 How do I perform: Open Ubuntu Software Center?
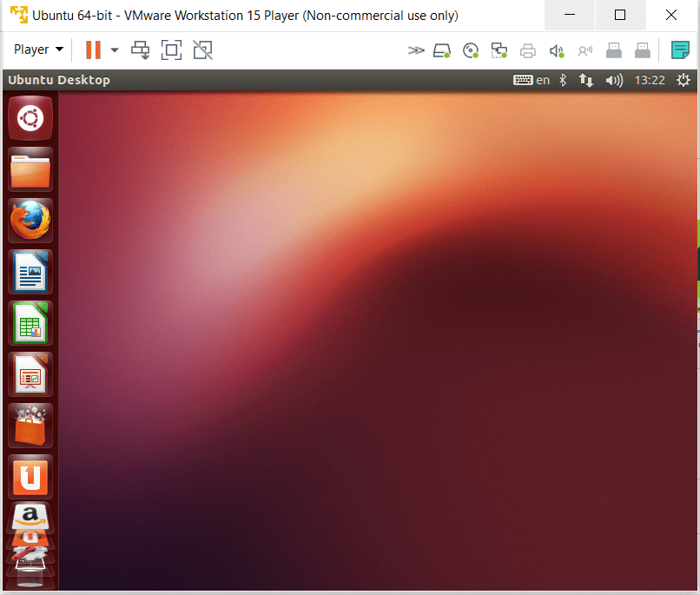[30, 426]
